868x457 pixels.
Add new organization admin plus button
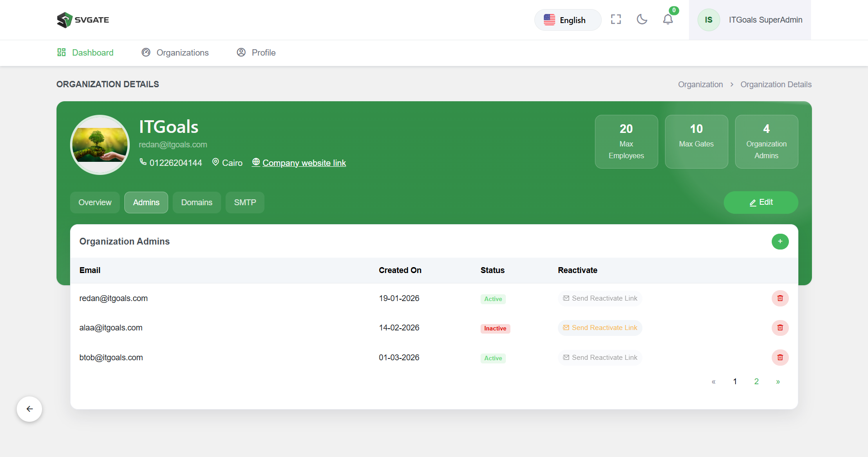coord(780,241)
